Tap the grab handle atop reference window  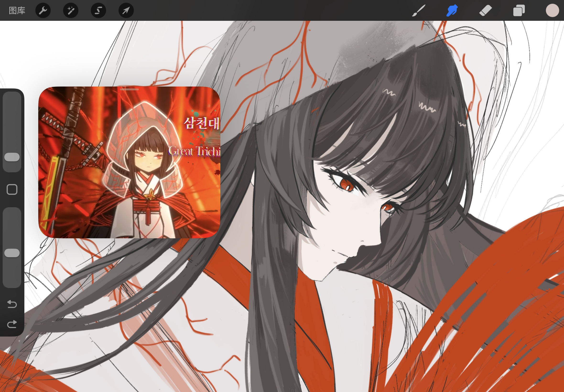pyautogui.click(x=129, y=89)
